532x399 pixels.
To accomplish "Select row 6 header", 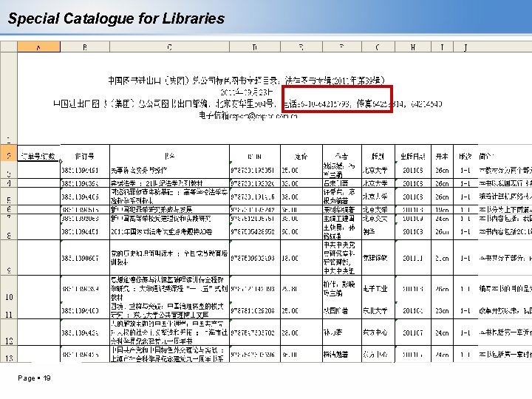I will [8, 209].
